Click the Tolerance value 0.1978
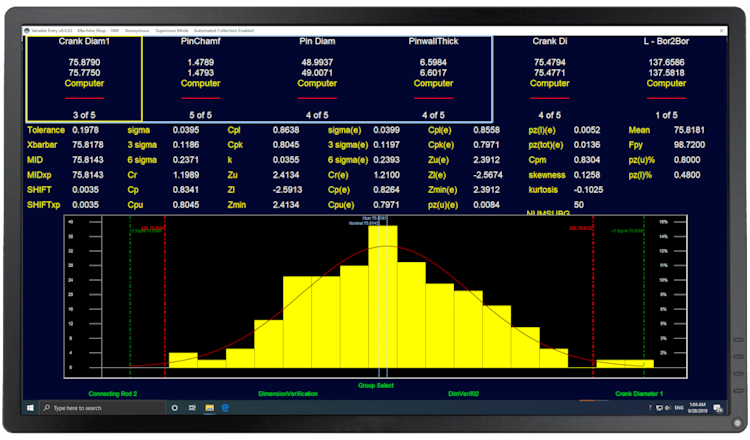The width and height of the screenshot is (750, 440). coord(86,130)
